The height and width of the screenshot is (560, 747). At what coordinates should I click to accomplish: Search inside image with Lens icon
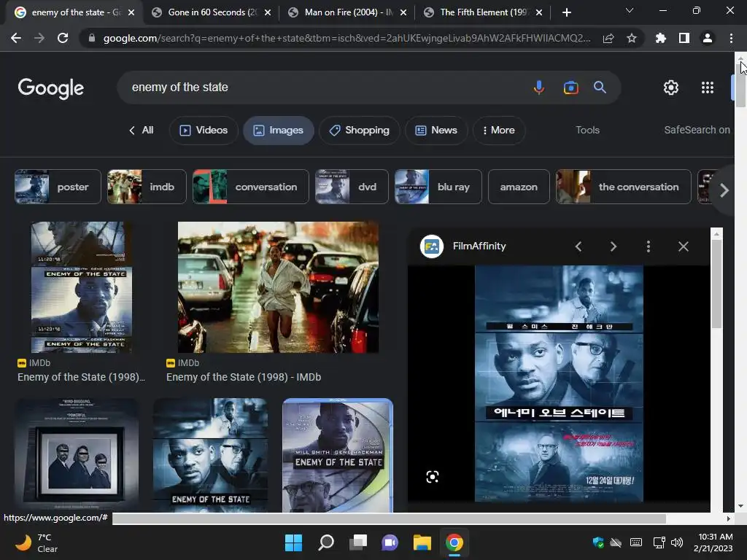(x=432, y=477)
